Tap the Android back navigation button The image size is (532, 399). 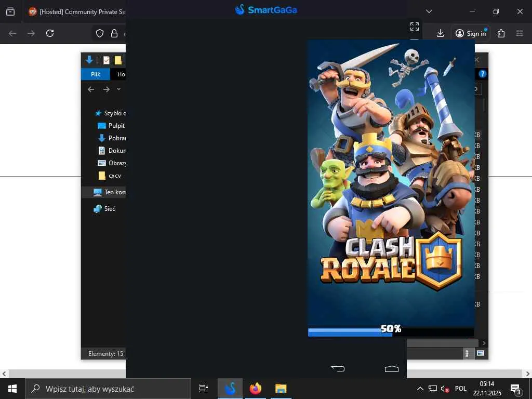click(338, 368)
